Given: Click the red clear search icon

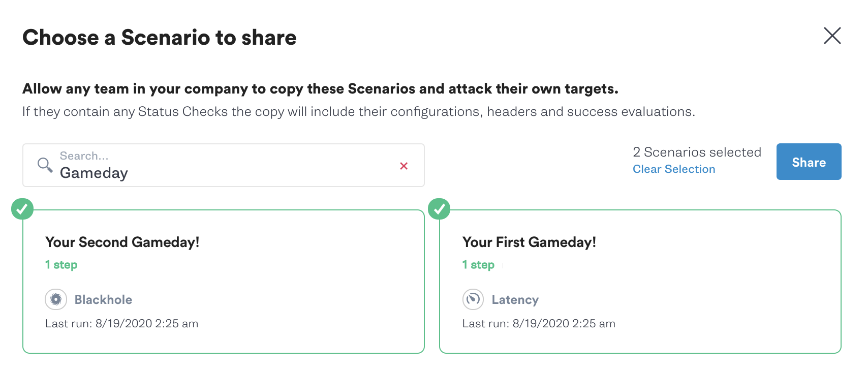Looking at the screenshot, I should click(x=404, y=166).
